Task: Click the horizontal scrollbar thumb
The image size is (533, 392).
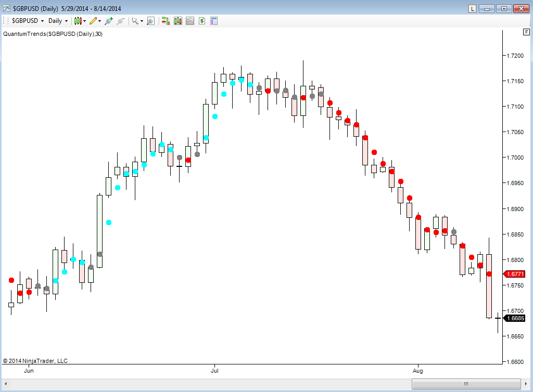Action: (466, 384)
